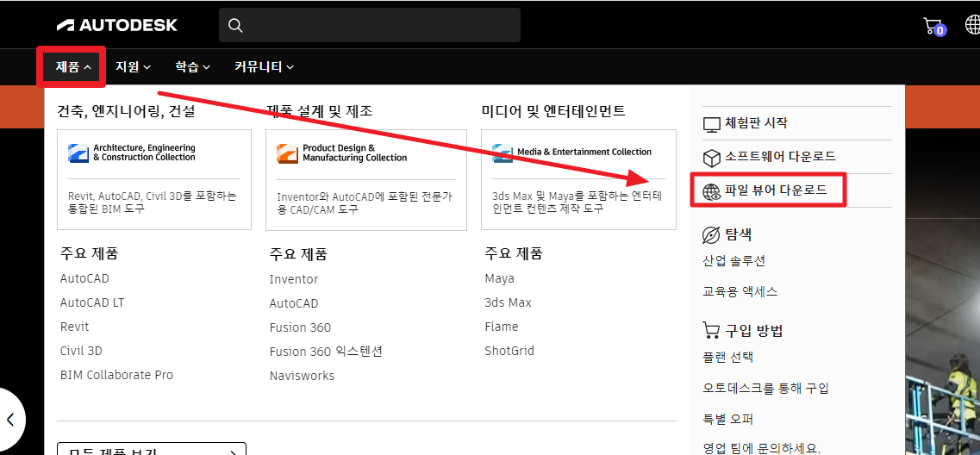Click 주요 제품 heading above Maya
Viewport: 980px width, 455px height.
[514, 253]
